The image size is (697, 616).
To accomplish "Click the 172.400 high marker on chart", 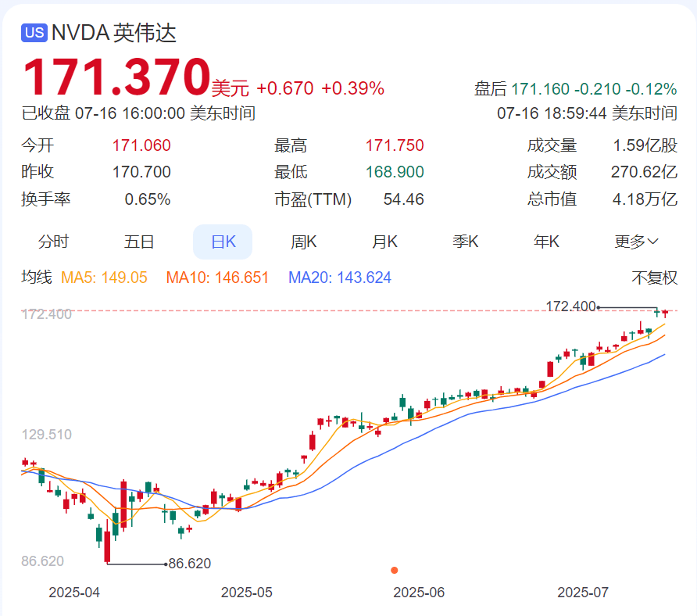I will 570,306.
